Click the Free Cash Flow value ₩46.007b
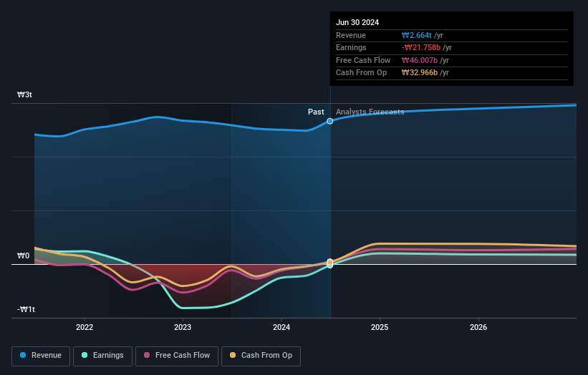Image resolution: width=588 pixels, height=375 pixels. 420,60
